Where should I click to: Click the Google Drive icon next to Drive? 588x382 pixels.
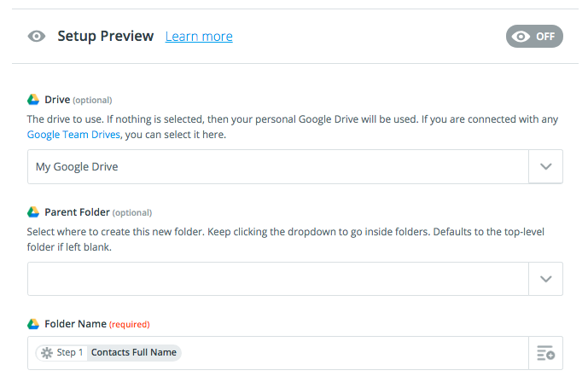pos(33,99)
